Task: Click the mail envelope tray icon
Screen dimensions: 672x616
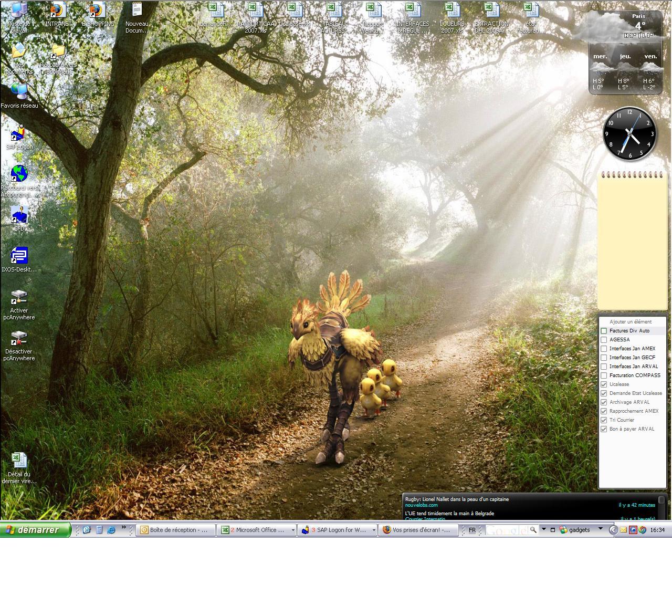Action: click(623, 530)
